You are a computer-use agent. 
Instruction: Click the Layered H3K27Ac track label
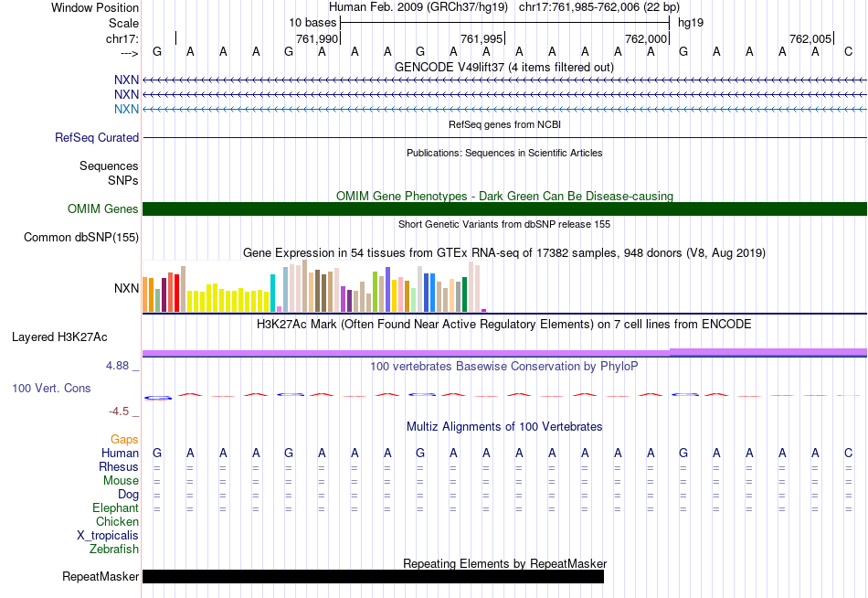[59, 337]
